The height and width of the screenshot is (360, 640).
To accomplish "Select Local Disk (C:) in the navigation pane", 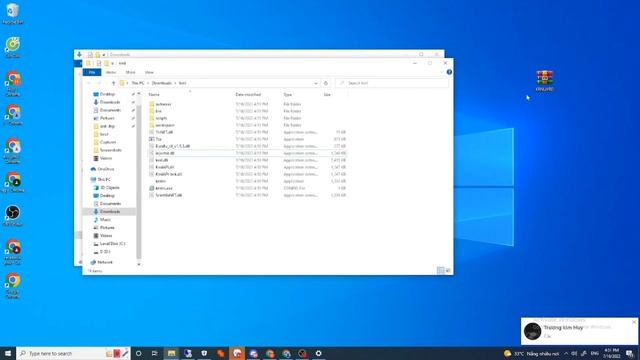I will pos(112,244).
